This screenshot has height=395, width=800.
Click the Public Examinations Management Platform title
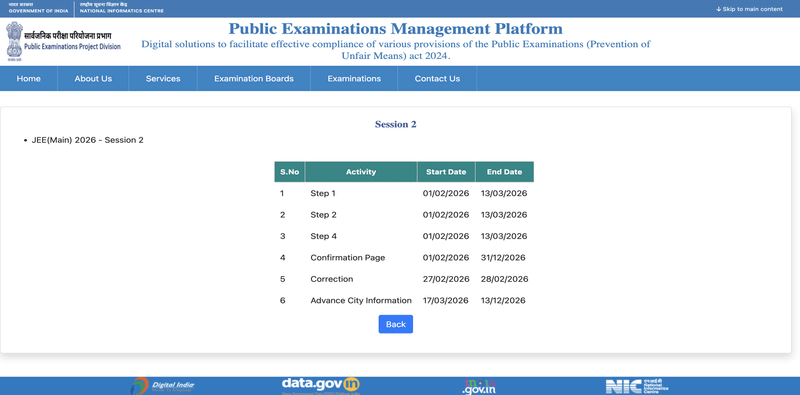coord(395,29)
